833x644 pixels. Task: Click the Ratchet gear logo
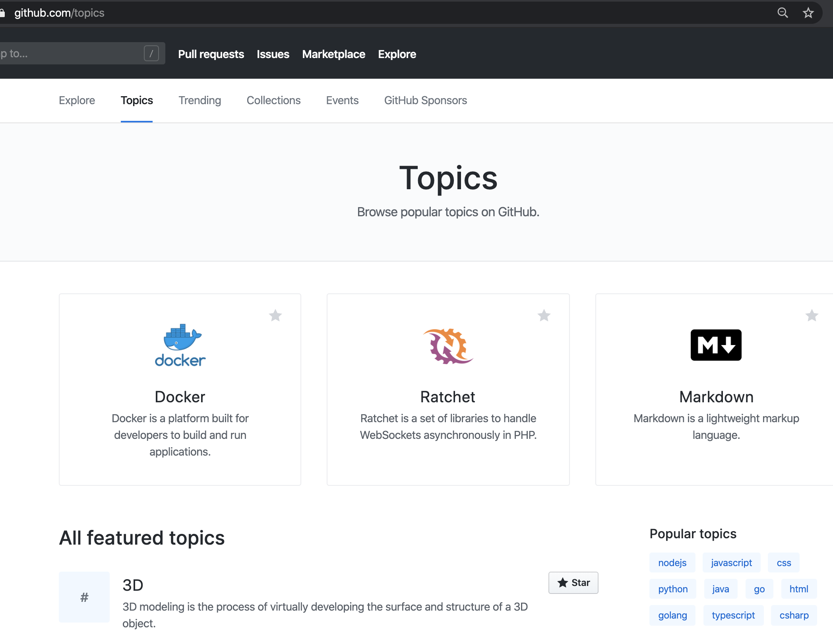coord(448,346)
